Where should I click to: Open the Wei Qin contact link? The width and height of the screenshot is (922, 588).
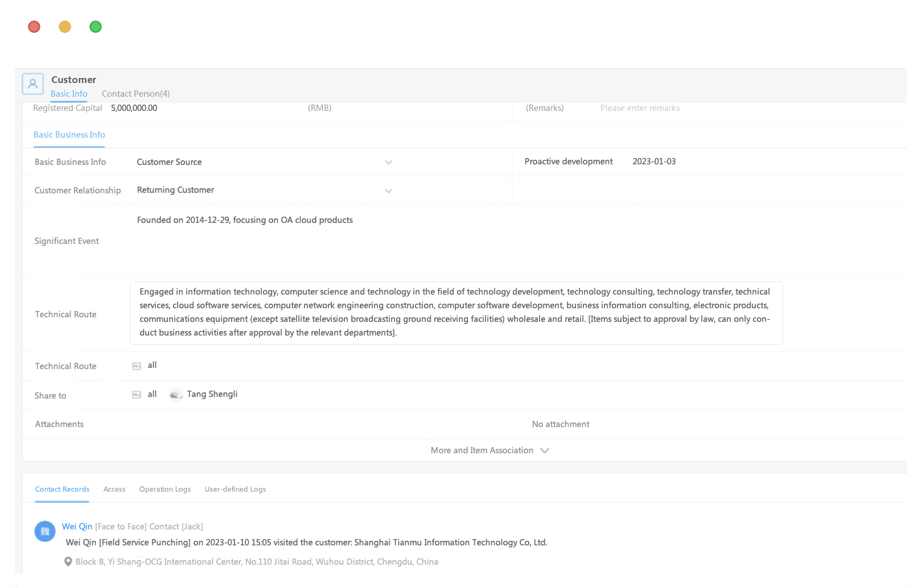point(77,527)
